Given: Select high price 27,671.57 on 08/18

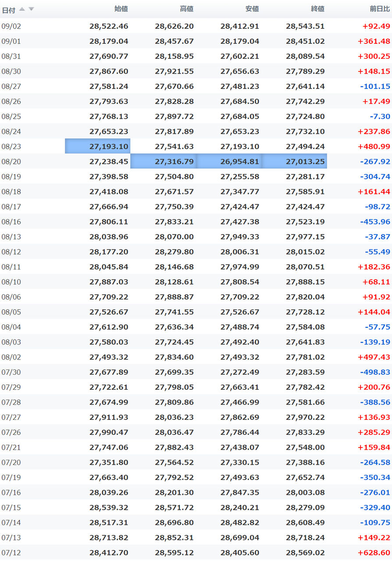Looking at the screenshot, I should pos(174,192).
